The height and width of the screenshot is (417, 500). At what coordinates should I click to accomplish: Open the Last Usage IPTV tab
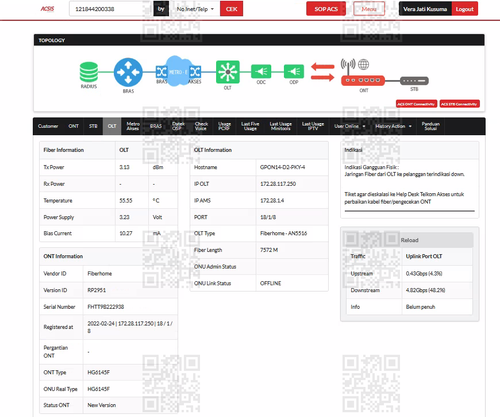313,126
